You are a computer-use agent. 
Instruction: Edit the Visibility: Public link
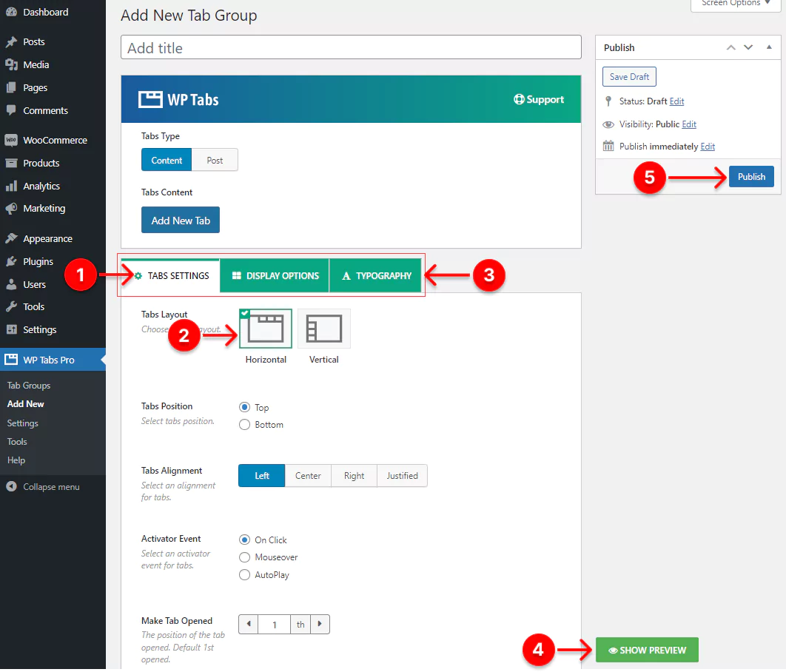click(x=689, y=124)
